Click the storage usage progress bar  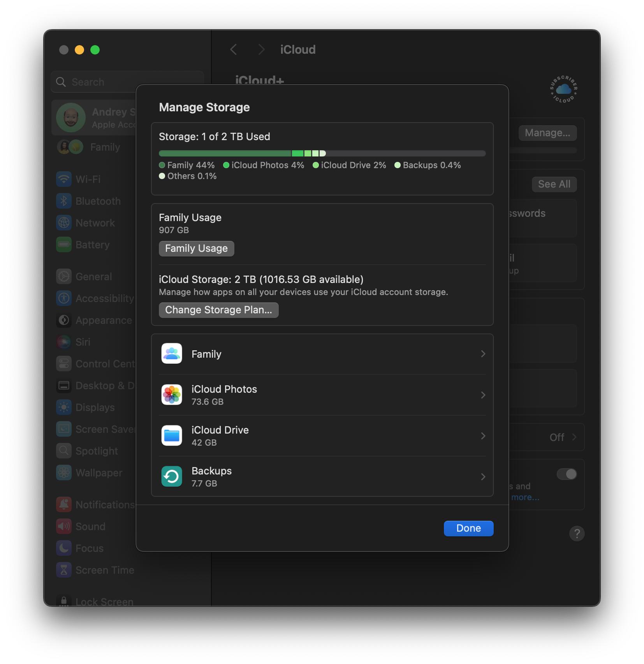(x=322, y=153)
